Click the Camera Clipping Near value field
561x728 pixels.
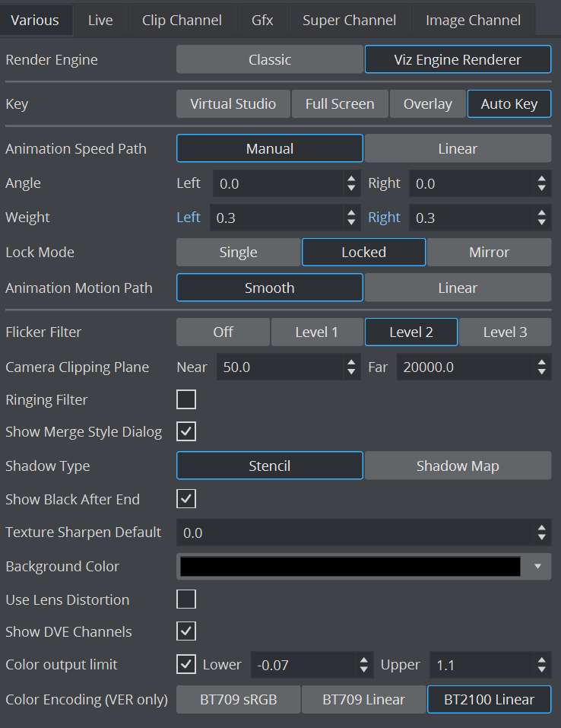point(280,367)
